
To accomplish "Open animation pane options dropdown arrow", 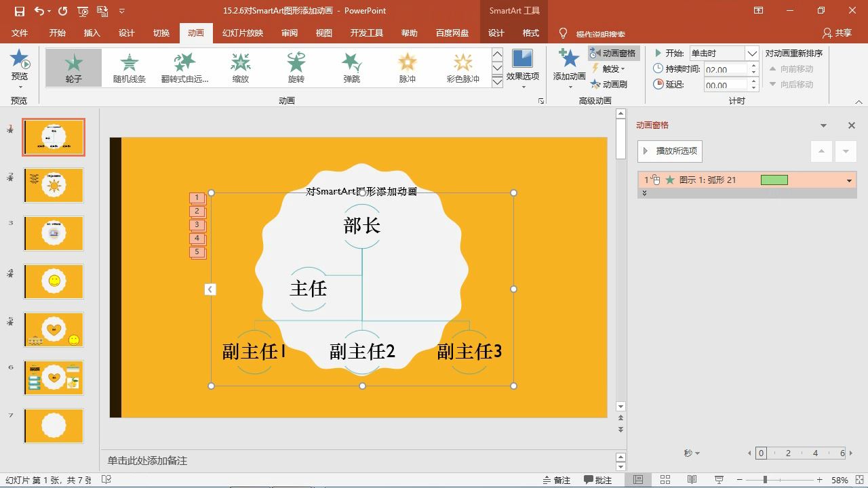I will (x=823, y=125).
